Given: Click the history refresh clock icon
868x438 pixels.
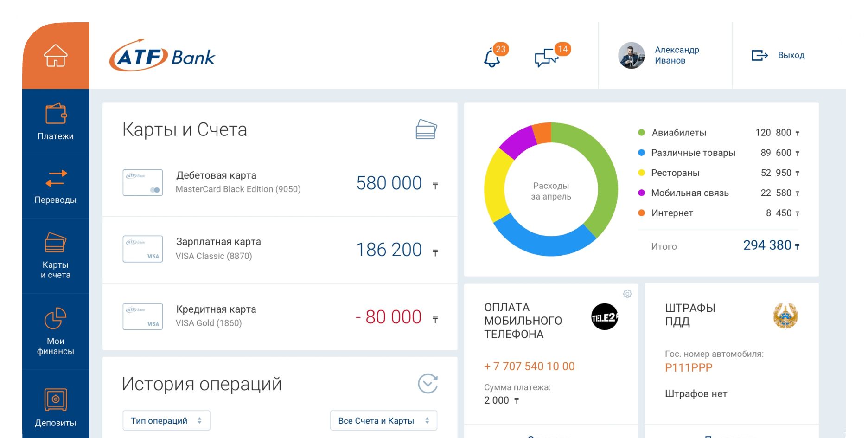Looking at the screenshot, I should [428, 384].
